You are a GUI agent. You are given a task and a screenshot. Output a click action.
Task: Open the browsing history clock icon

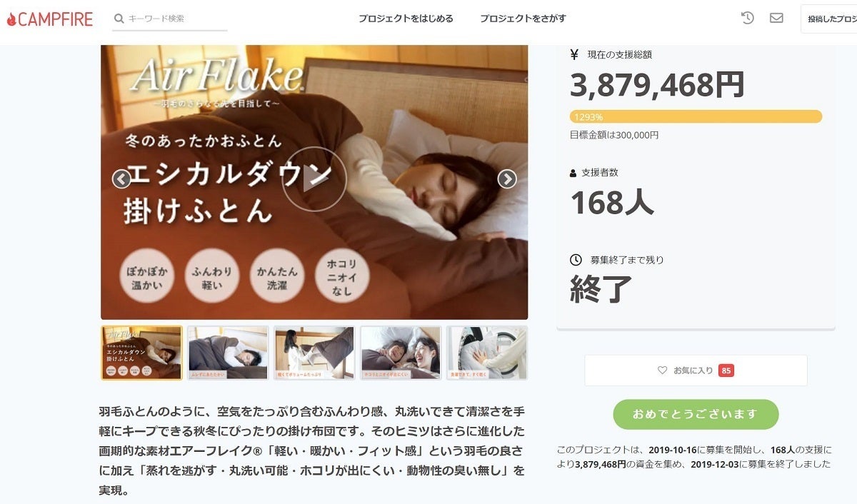point(748,18)
